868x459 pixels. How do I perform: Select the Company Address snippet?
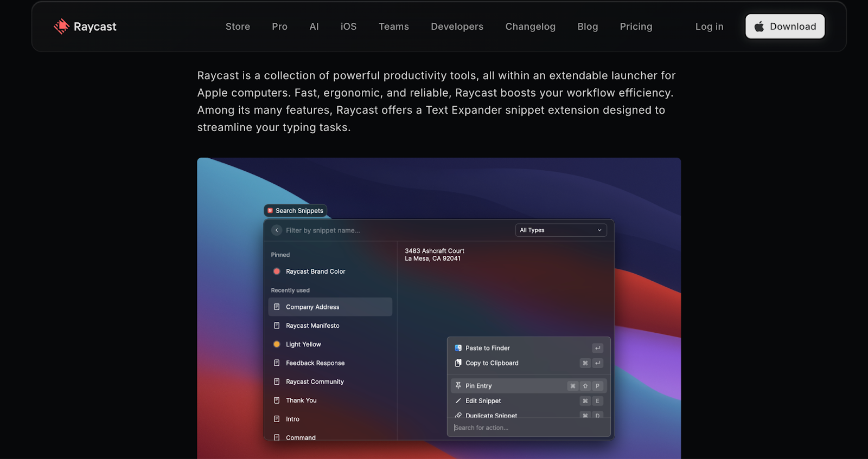pos(330,307)
